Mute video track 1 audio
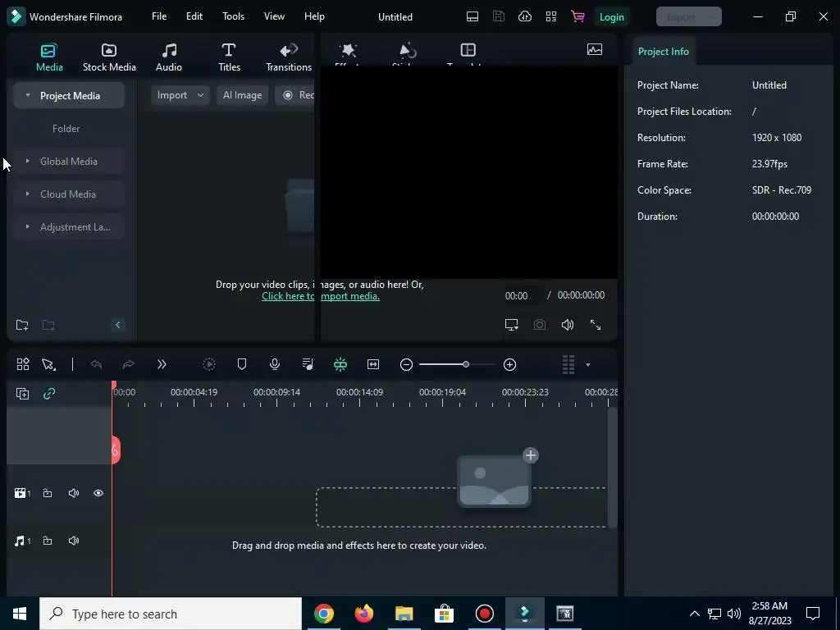 tap(74, 493)
